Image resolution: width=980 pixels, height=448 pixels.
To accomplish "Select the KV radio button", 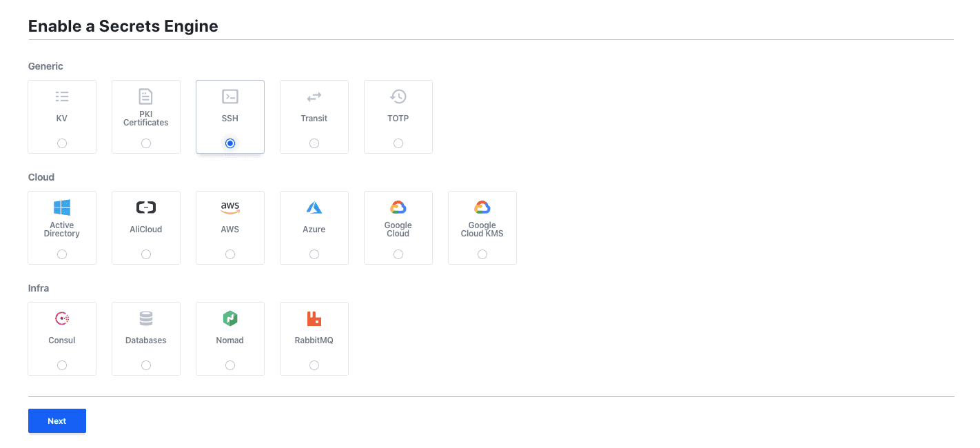I will click(x=62, y=143).
